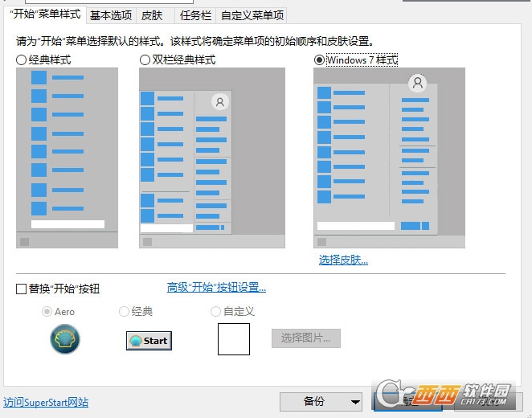Click the 选择皮肤... link

[x=343, y=260]
